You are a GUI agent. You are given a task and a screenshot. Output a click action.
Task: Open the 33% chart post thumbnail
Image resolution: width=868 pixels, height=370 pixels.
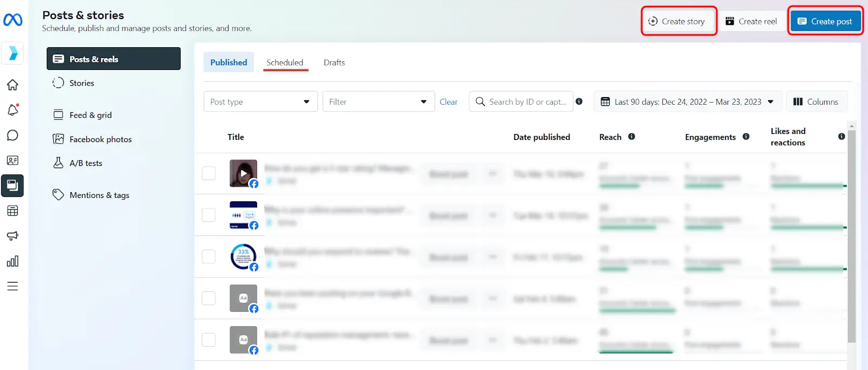coord(243,257)
